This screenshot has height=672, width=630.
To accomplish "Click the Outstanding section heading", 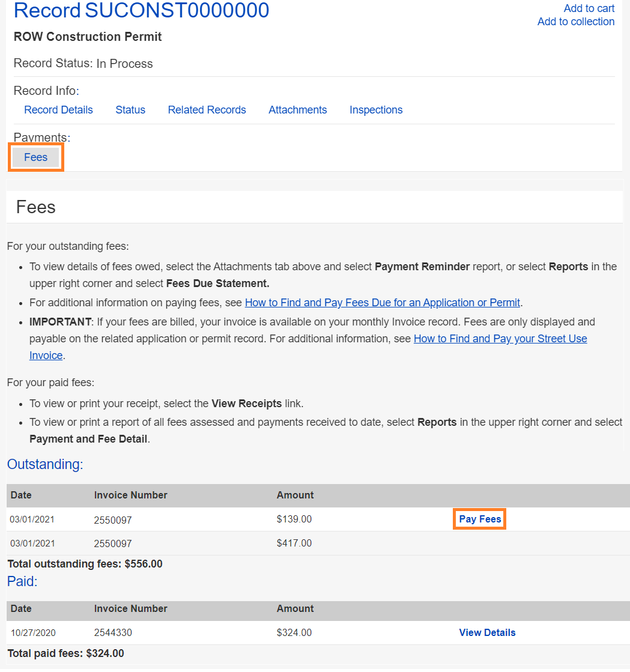I will 45,464.
